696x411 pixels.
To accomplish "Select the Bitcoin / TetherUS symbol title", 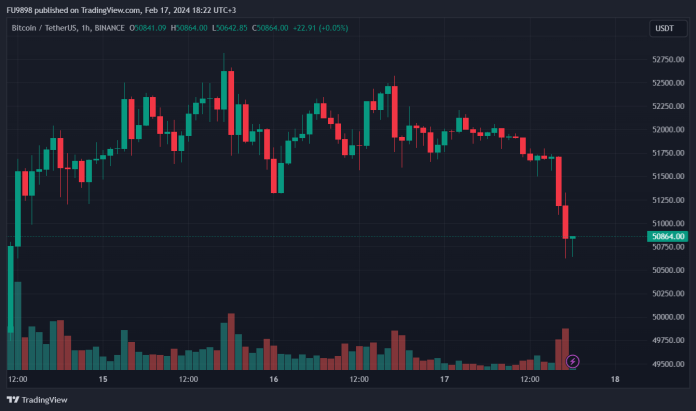I will pos(46,29).
